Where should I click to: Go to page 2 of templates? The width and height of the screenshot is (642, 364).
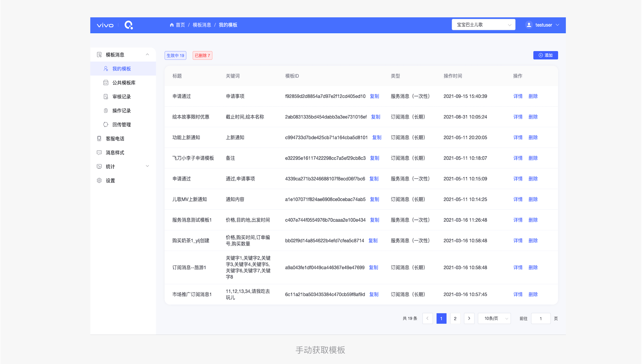tap(455, 318)
